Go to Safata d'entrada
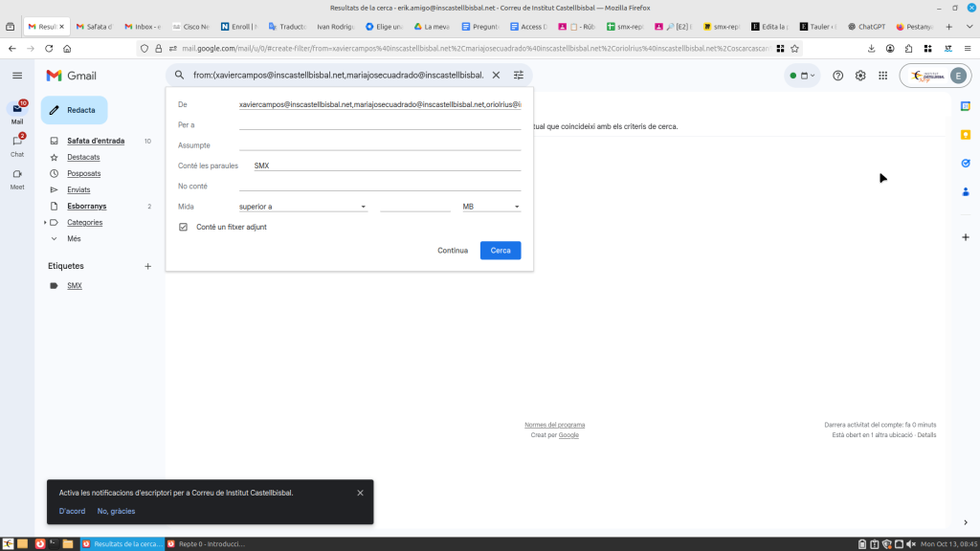Image resolution: width=980 pixels, height=551 pixels. coord(96,142)
